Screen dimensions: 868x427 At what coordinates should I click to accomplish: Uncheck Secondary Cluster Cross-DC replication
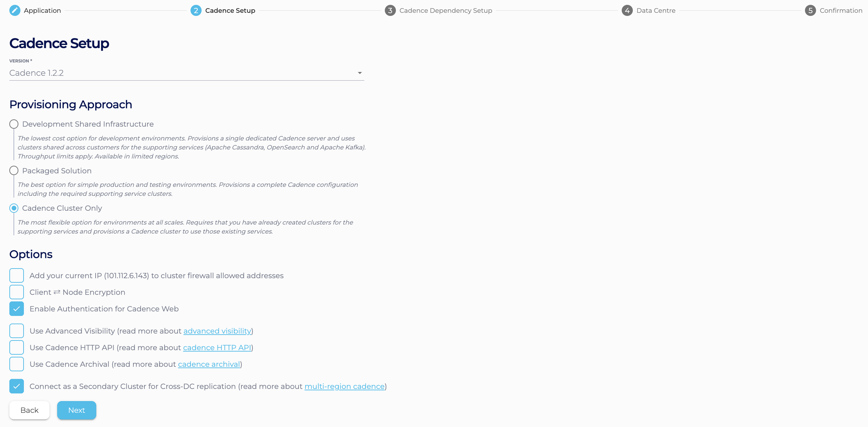pos(17,386)
